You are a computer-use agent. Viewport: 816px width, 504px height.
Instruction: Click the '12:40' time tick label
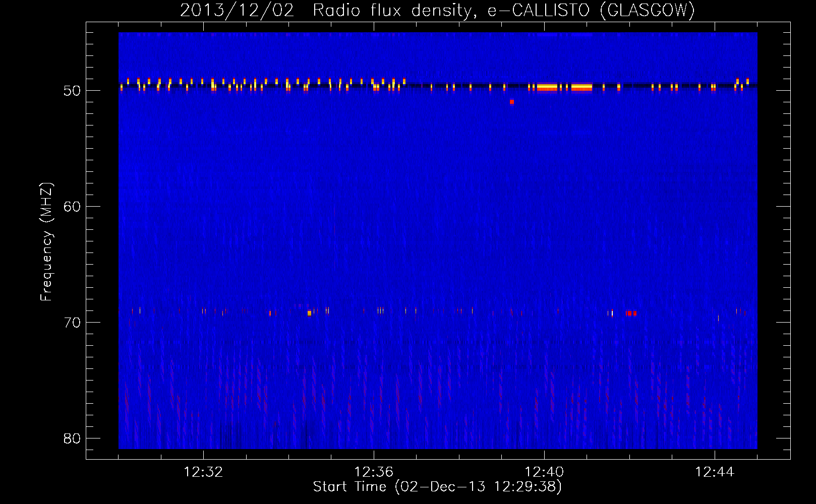click(544, 472)
